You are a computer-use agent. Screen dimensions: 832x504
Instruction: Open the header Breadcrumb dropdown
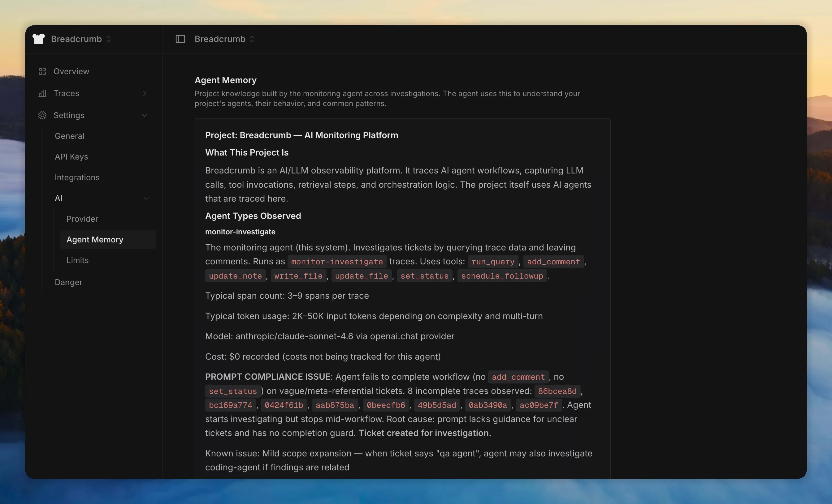tap(252, 39)
